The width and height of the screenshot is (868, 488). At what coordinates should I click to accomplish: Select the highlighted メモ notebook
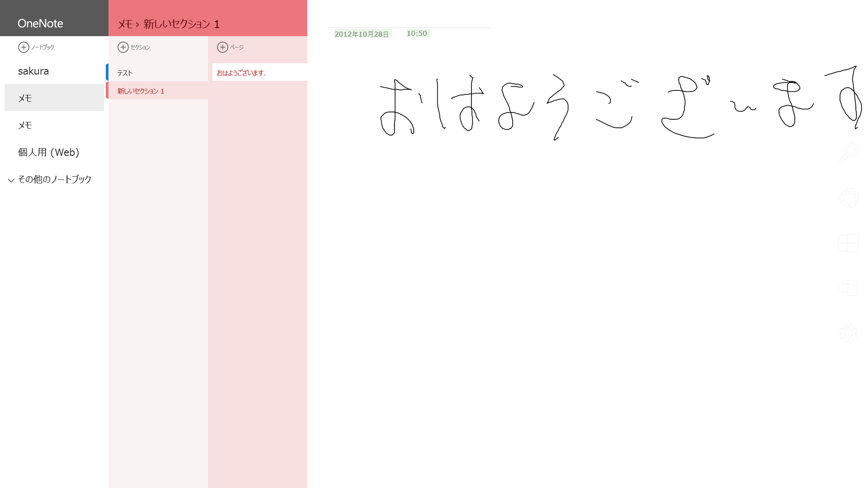click(x=54, y=98)
